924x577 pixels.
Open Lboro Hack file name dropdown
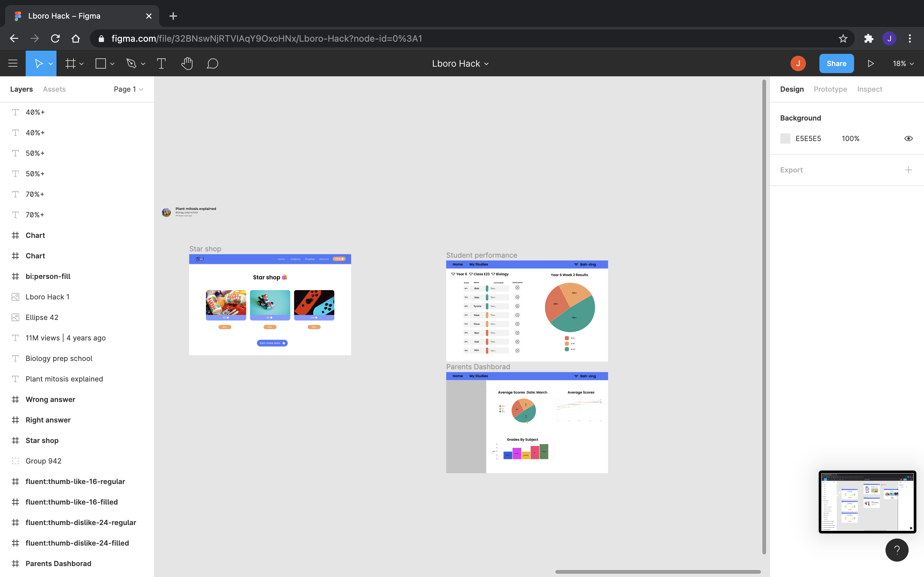click(x=460, y=63)
